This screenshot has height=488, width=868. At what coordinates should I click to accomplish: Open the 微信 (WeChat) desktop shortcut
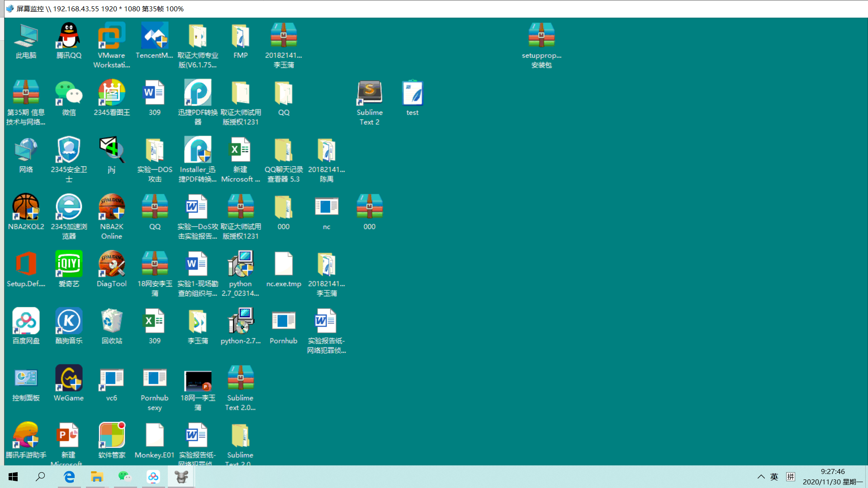pyautogui.click(x=69, y=98)
